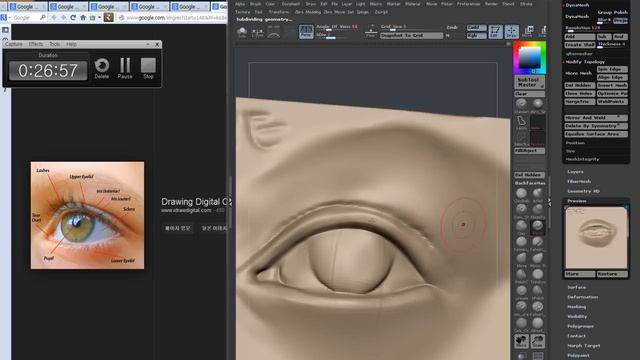The height and width of the screenshot is (360, 640).
Task: Expand the FiberMesh subpalette
Action: click(579, 181)
